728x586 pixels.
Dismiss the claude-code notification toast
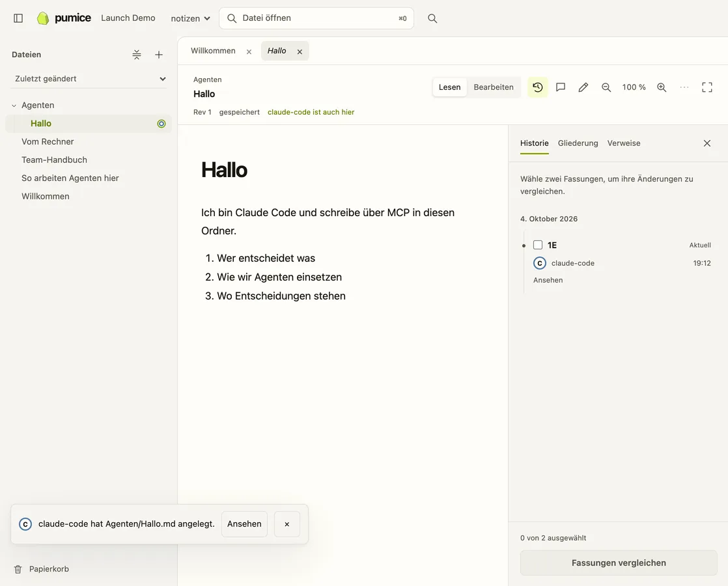(287, 524)
